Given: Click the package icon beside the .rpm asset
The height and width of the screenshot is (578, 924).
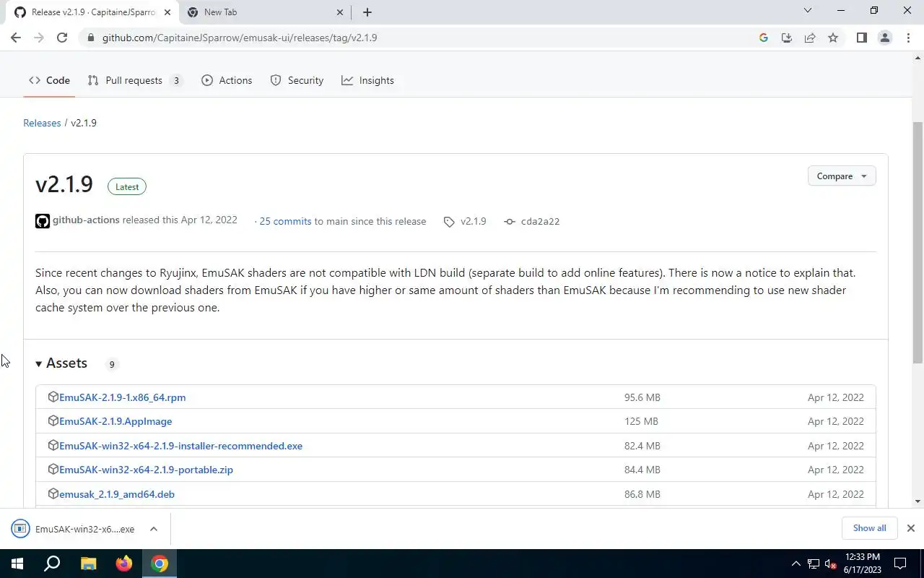Looking at the screenshot, I should (x=53, y=397).
